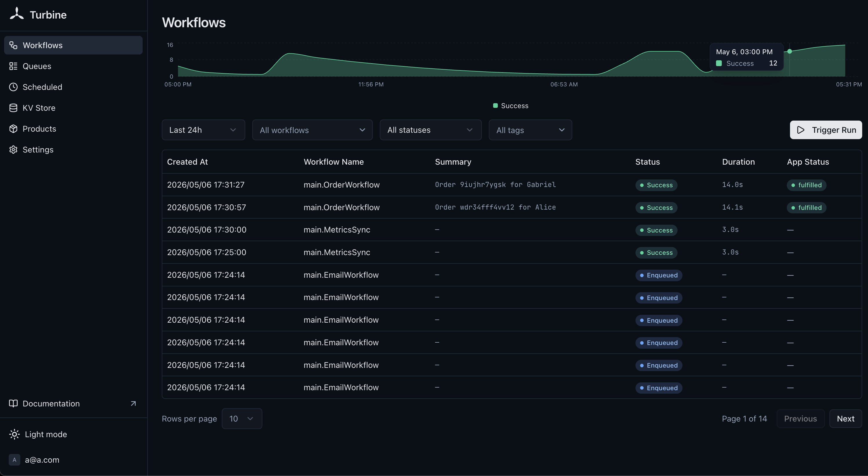The image size is (868, 476).
Task: Open the All tags dropdown
Action: pos(530,130)
